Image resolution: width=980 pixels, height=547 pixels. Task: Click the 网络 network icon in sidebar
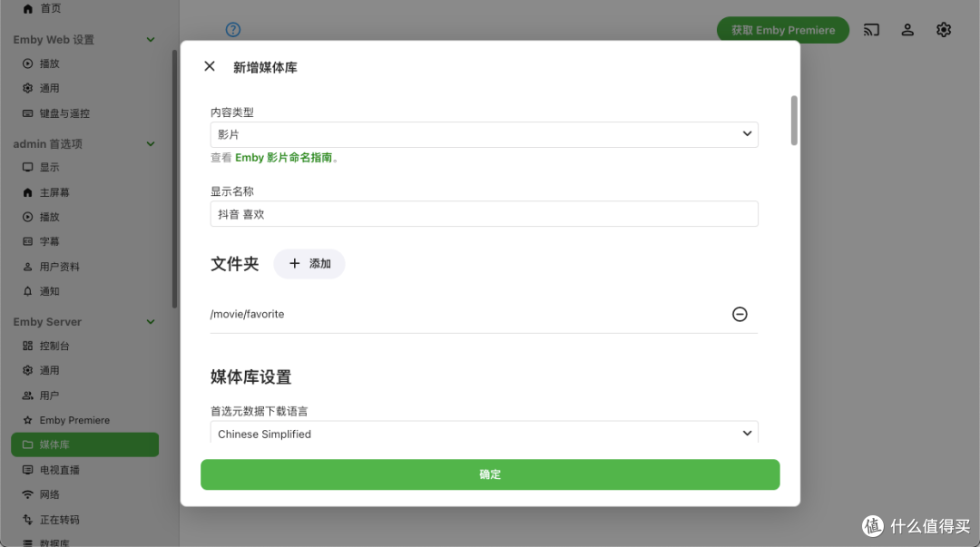25,494
